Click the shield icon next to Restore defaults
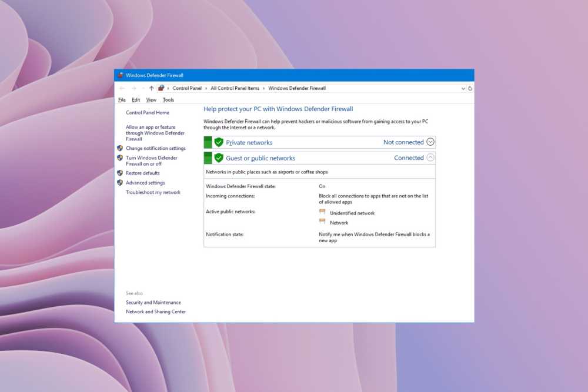 point(121,173)
